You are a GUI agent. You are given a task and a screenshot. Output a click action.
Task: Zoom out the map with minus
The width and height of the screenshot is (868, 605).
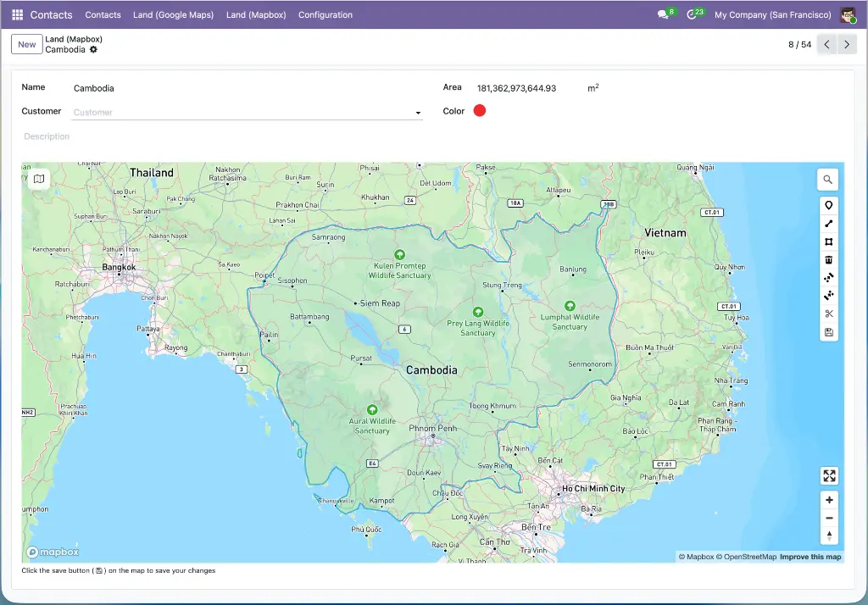829,518
